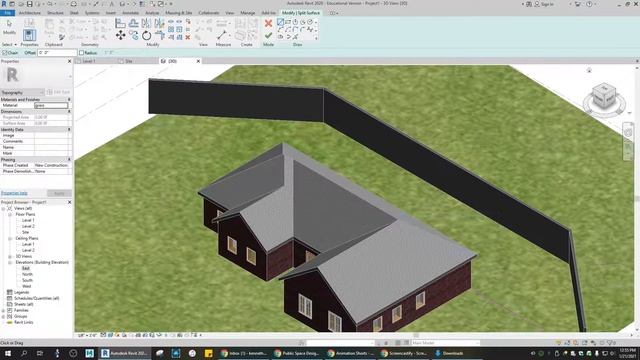The height and width of the screenshot is (360, 640).
Task: Open the Manage ribbon tab
Action: (247, 13)
